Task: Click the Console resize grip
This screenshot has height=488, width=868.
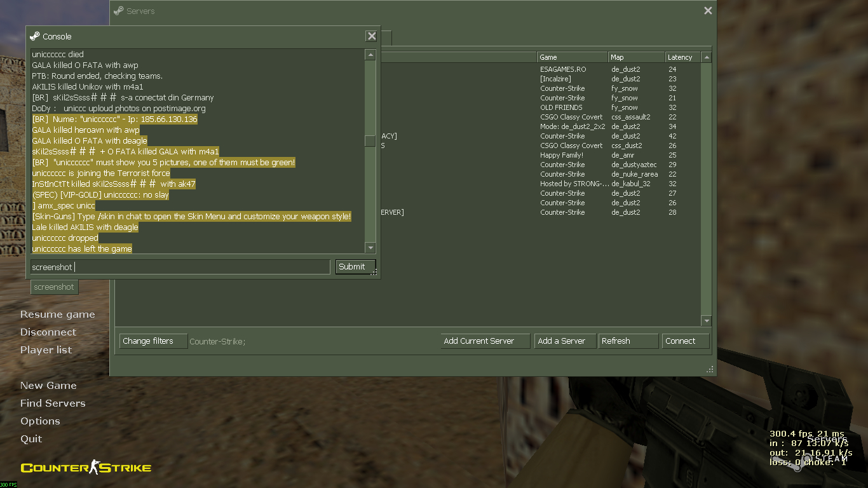Action: pos(375,273)
